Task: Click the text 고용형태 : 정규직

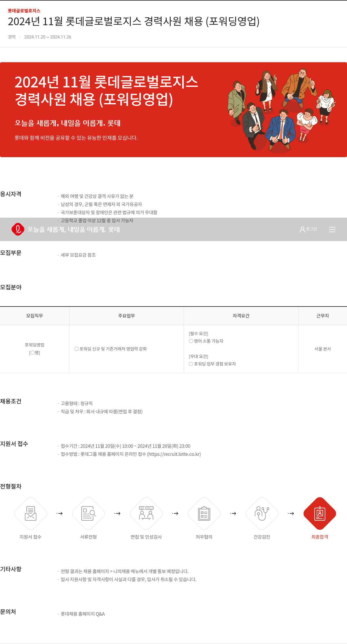Action: click(77, 403)
